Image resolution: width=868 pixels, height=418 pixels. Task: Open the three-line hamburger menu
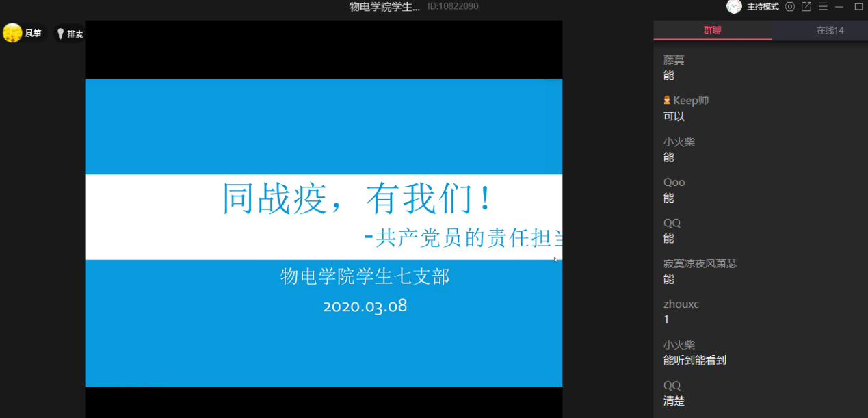point(823,7)
